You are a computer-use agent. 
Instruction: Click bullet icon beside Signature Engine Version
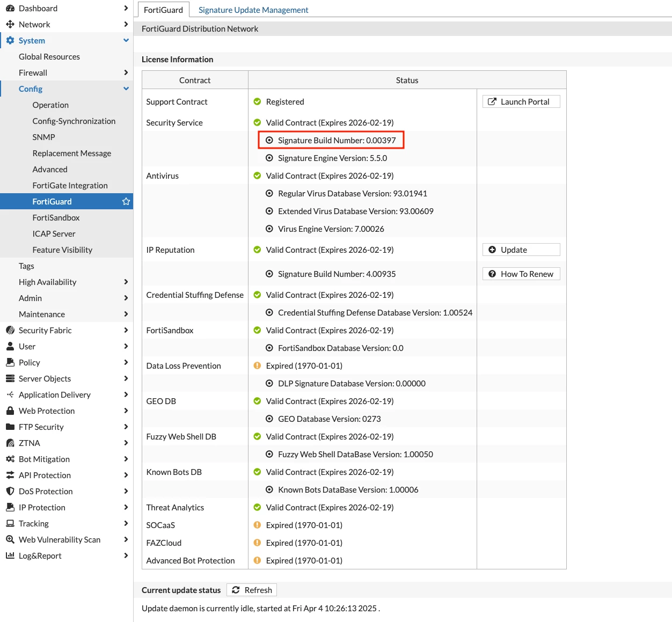pos(269,158)
